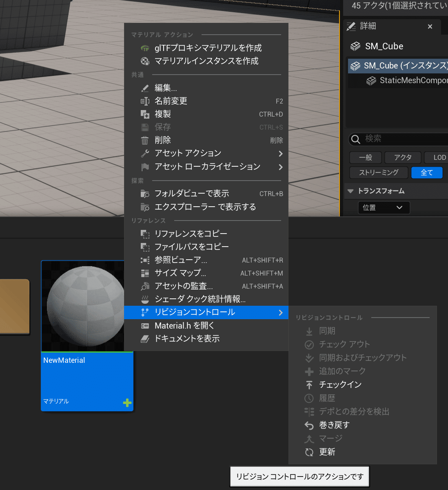Click the pencil icon beside 編集
This screenshot has width=448, height=490.
(145, 88)
